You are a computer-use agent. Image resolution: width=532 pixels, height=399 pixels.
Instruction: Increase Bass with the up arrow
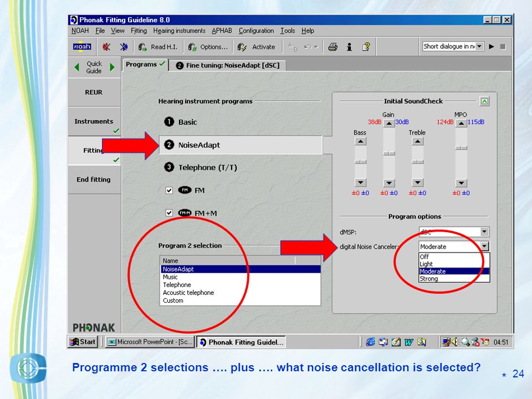click(360, 141)
